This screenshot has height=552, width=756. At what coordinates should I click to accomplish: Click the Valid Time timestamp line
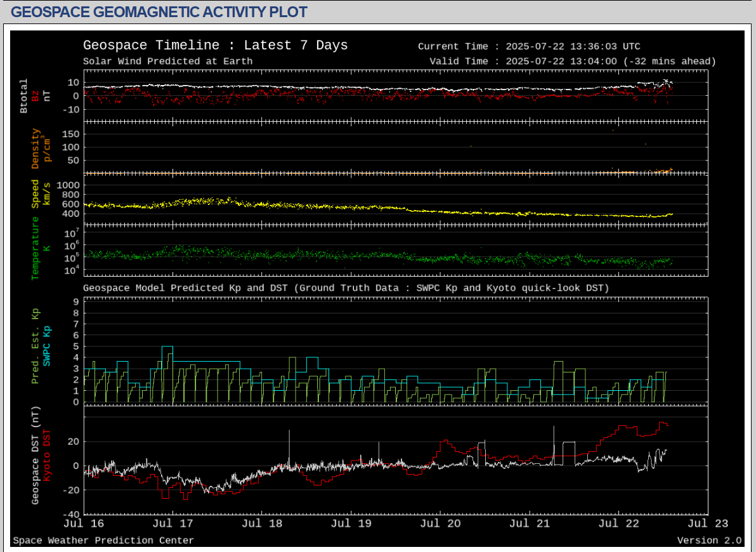pyautogui.click(x=572, y=62)
